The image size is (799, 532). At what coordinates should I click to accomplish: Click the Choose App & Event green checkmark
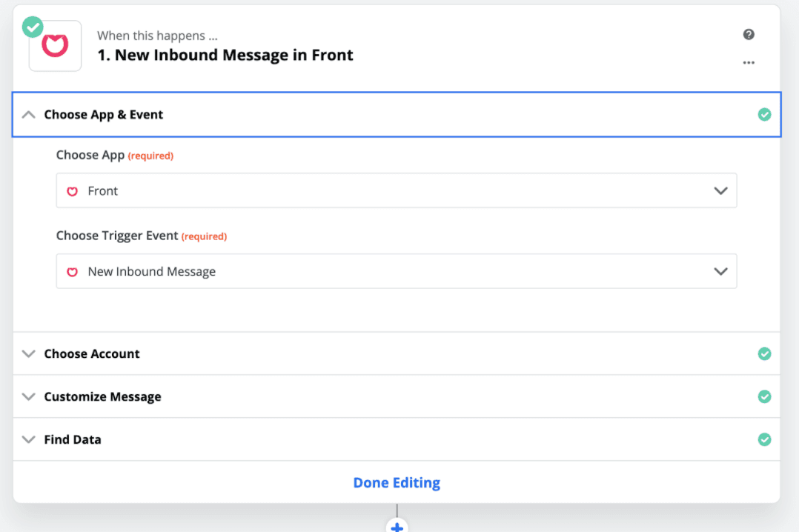[x=764, y=115]
